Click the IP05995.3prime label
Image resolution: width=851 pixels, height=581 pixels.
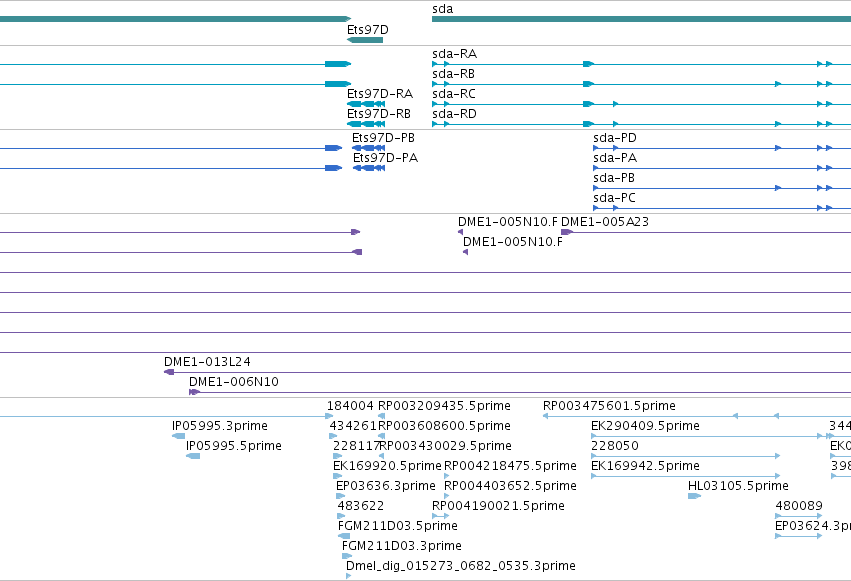click(220, 426)
